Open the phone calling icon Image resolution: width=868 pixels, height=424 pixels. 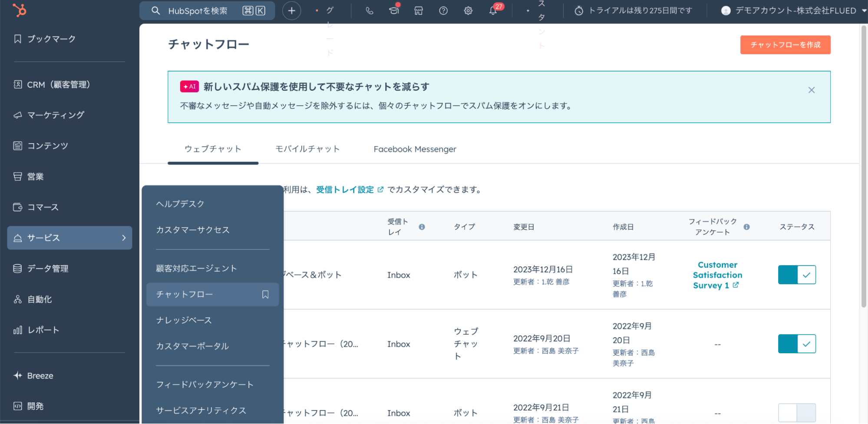pos(370,11)
